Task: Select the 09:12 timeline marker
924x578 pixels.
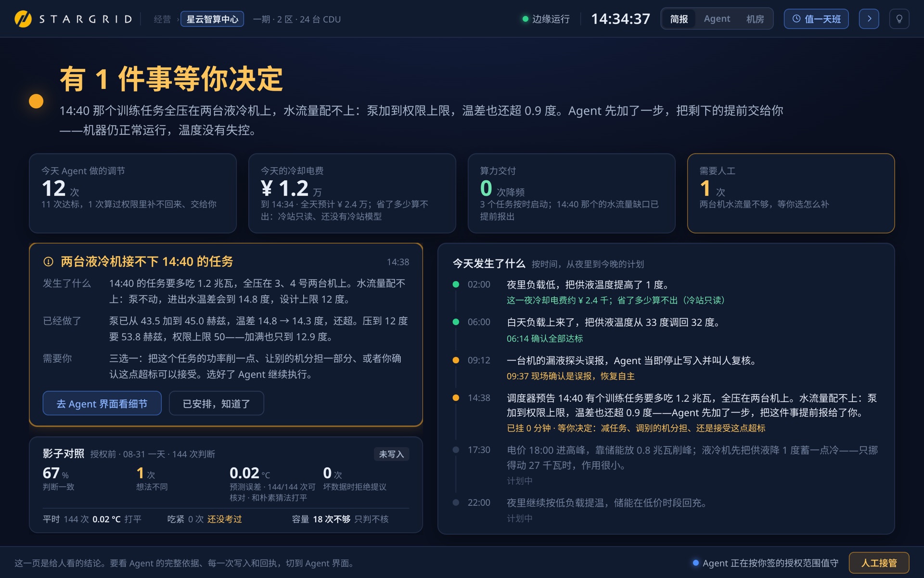Action: coord(456,360)
